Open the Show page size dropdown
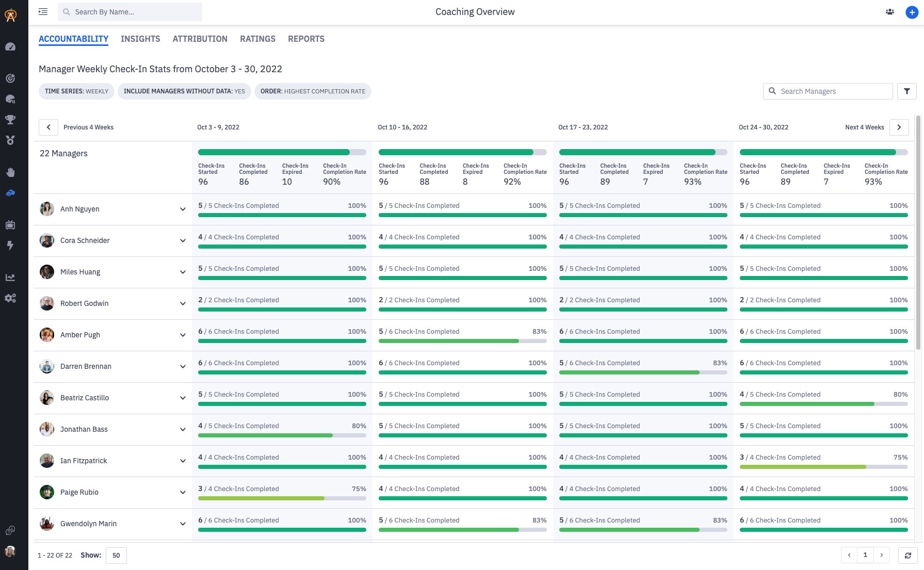Screen dimensions: 924x570 click(x=116, y=555)
